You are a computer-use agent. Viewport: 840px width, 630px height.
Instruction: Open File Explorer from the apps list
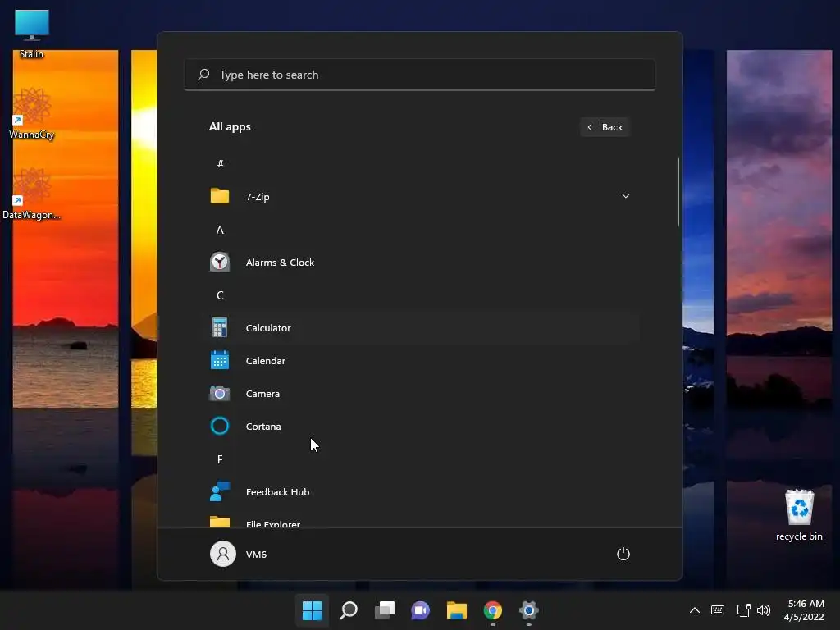420,521
